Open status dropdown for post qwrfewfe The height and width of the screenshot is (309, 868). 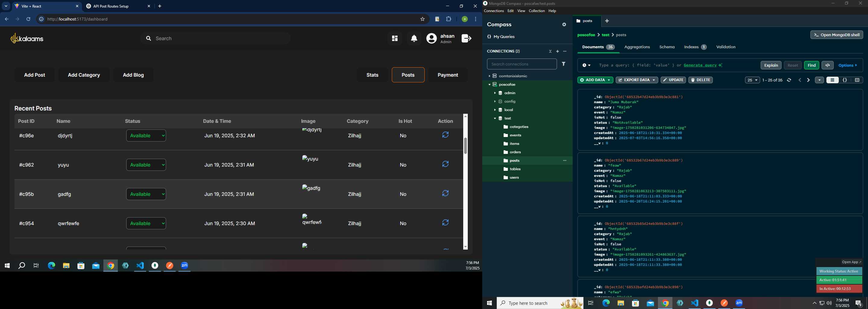pos(146,223)
